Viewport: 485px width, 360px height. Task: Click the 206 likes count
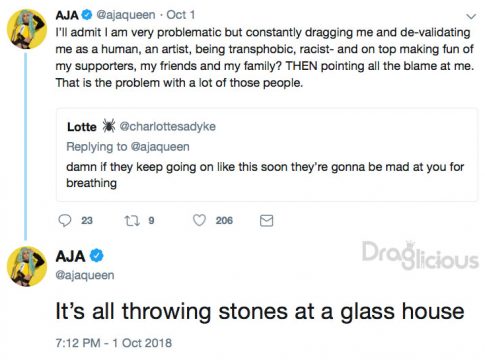[x=224, y=221]
